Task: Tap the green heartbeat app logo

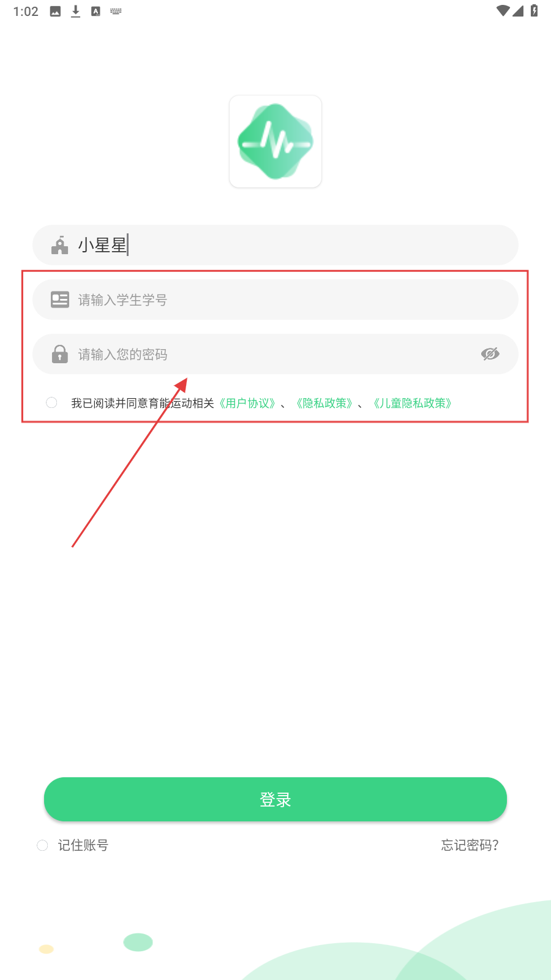Action: [x=275, y=141]
